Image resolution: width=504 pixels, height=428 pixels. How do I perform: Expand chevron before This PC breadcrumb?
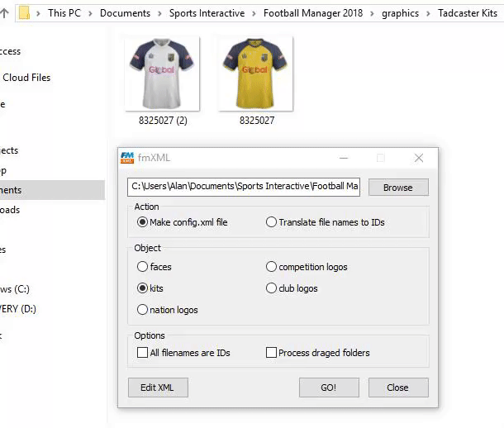(x=38, y=13)
